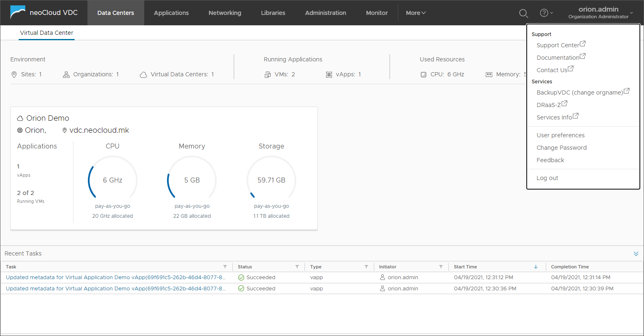Click the CPU chip icon in Used Resources
Viewport: 644px width, 336px height.
click(x=424, y=75)
